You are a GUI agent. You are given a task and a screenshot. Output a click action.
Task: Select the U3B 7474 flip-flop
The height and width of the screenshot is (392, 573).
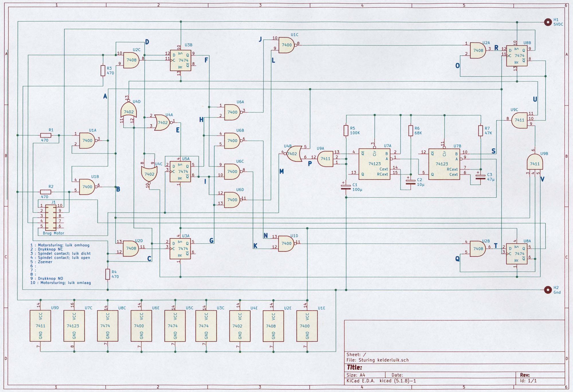tap(180, 60)
